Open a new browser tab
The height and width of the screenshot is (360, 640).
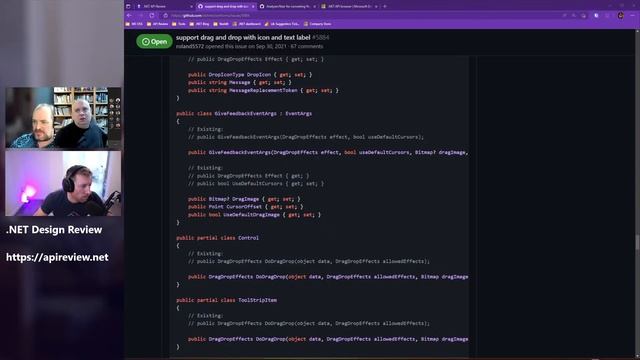[x=384, y=6]
